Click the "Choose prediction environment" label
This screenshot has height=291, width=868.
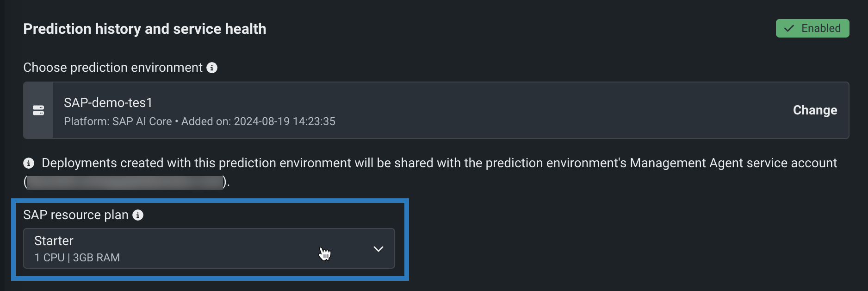[x=113, y=68]
